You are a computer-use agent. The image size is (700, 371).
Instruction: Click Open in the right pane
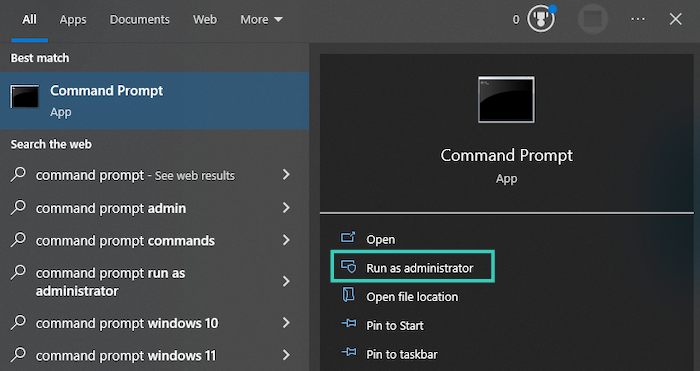pos(380,240)
